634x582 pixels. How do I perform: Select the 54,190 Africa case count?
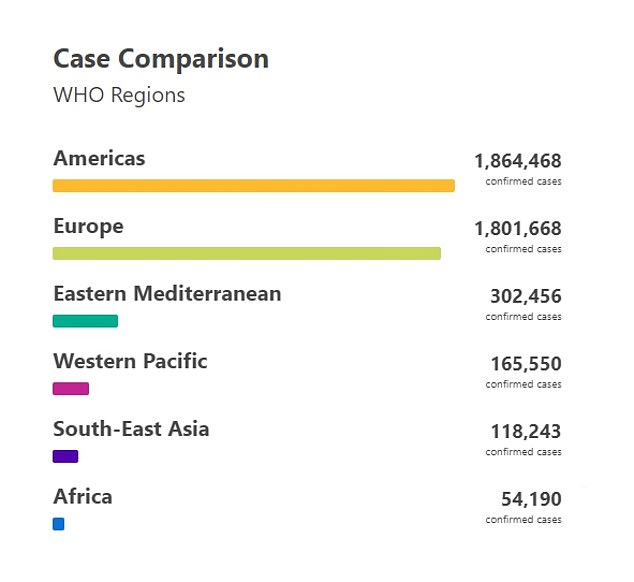coord(530,500)
